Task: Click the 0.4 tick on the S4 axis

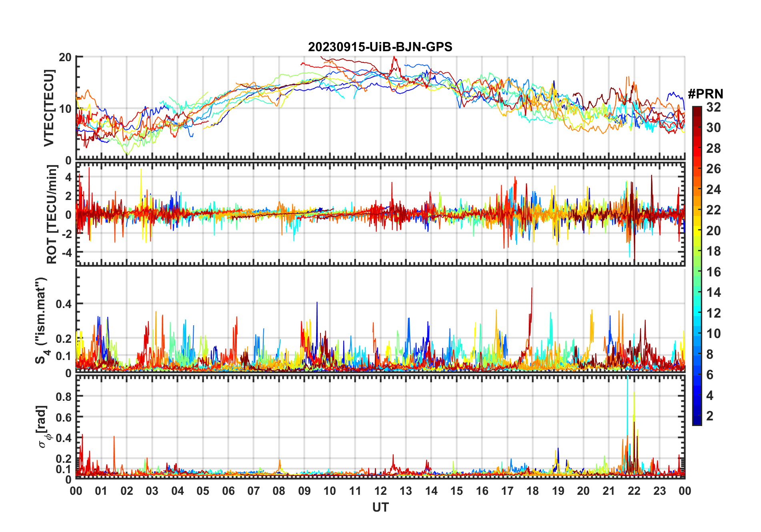Action: [64, 304]
